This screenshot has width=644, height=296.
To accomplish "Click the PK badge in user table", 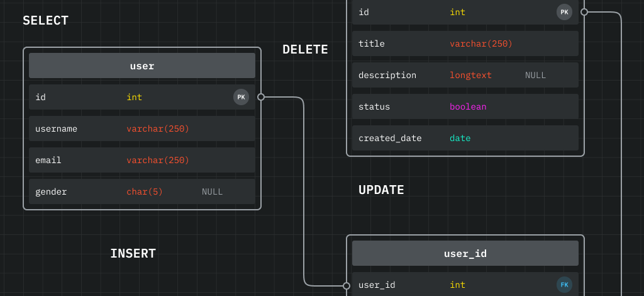I will [241, 97].
